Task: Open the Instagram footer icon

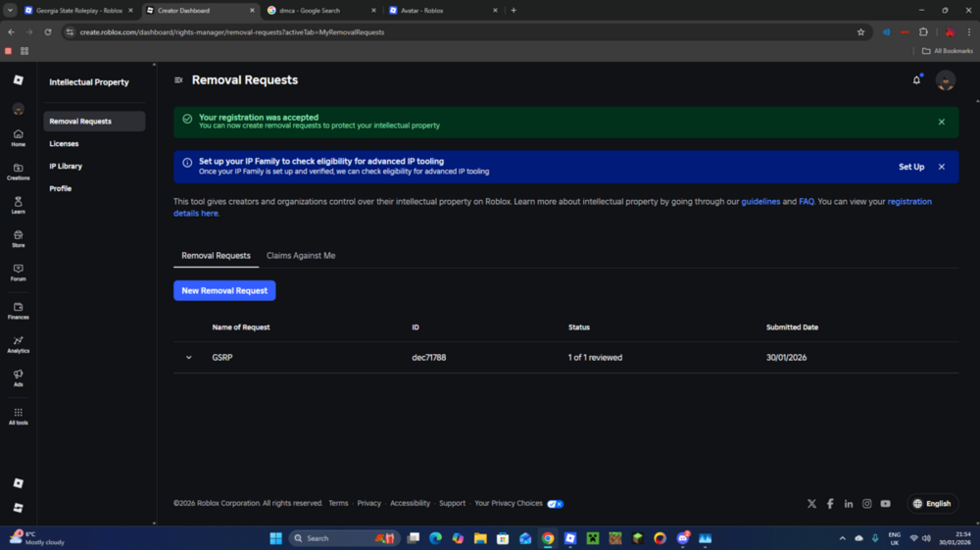Action: pyautogui.click(x=867, y=504)
